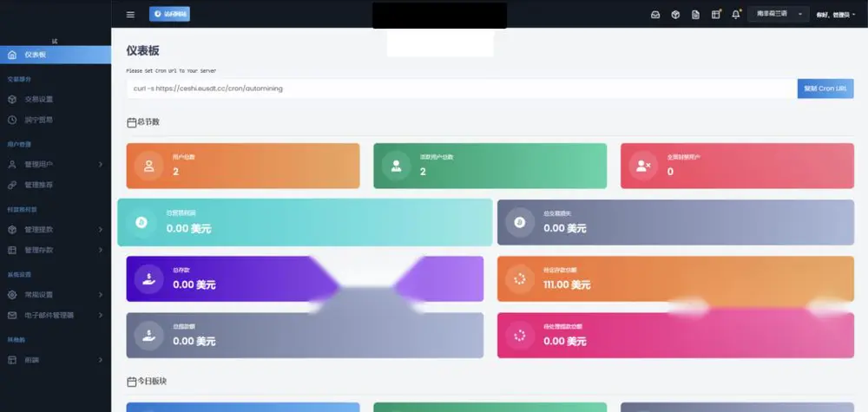Expand the 管理提款 submenu chevron

click(x=101, y=230)
